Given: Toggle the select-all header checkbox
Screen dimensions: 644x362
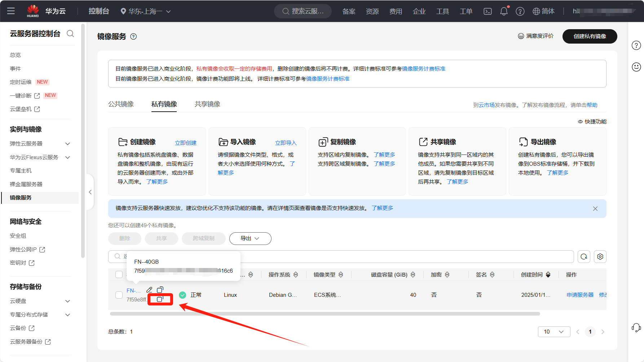Looking at the screenshot, I should click(x=119, y=274).
